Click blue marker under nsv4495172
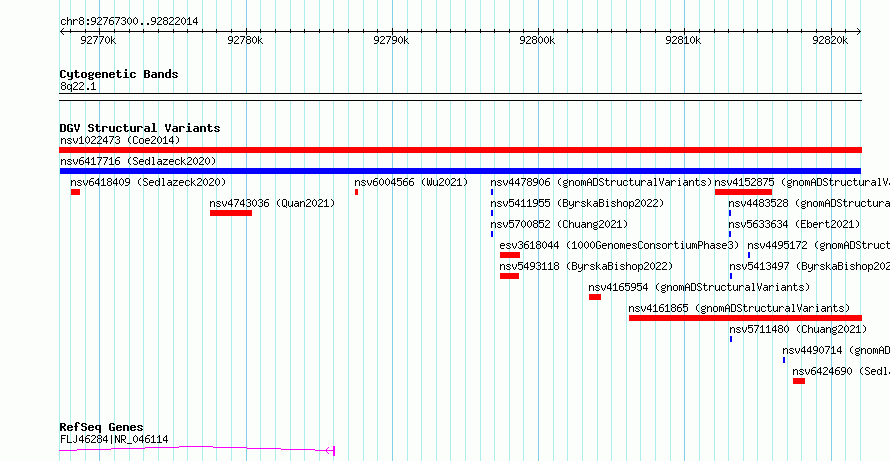This screenshot has width=890, height=461. (749, 255)
